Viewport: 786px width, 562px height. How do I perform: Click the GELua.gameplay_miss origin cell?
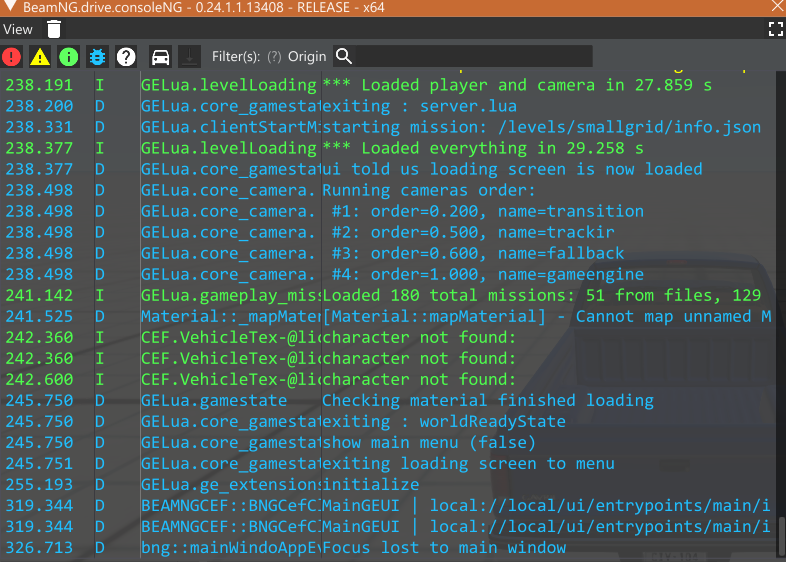coord(231,296)
